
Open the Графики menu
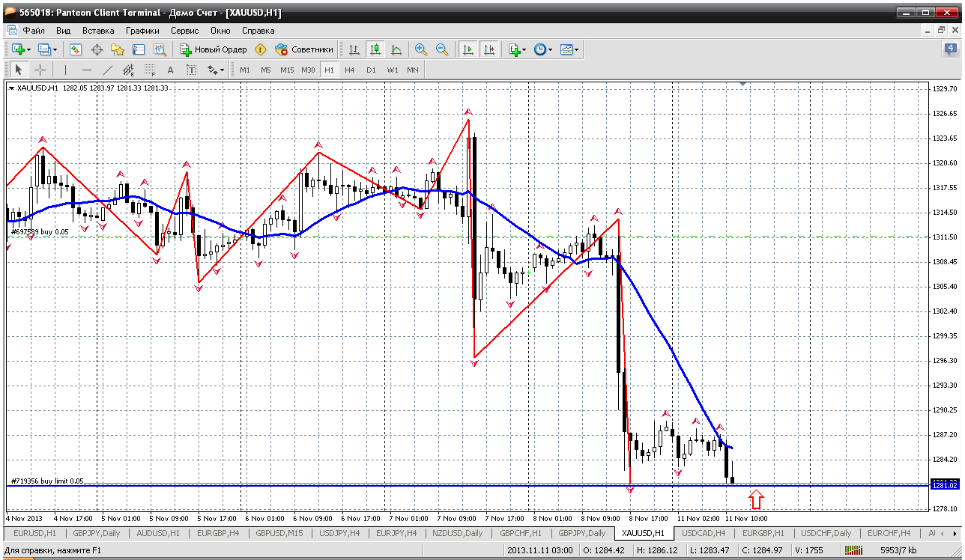(142, 31)
